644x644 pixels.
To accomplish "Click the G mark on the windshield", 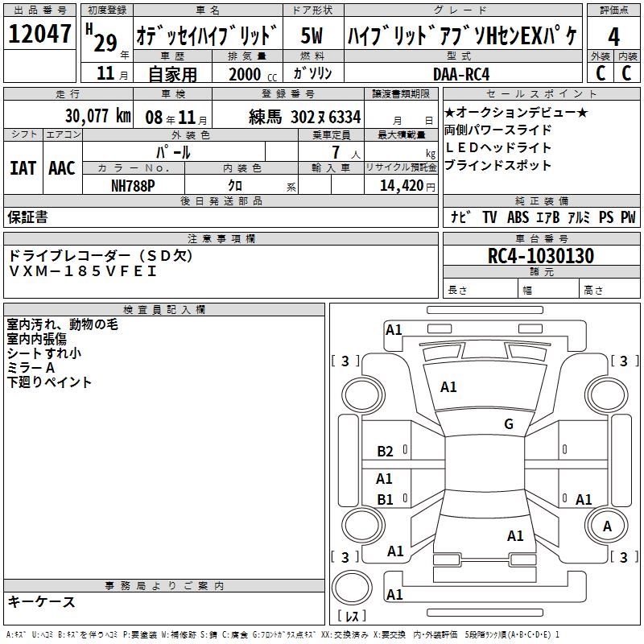I will pos(509,423).
